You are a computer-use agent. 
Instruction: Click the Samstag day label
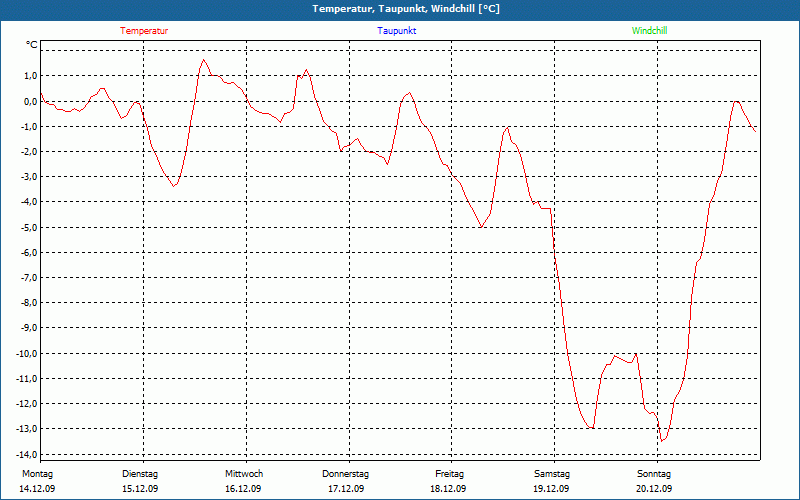click(552, 474)
